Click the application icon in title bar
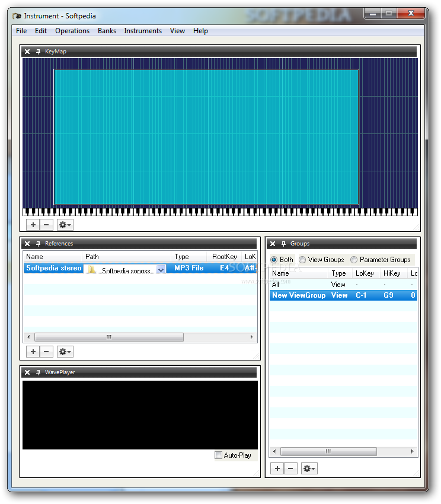Screen dimensions: 441x504 point(17,16)
